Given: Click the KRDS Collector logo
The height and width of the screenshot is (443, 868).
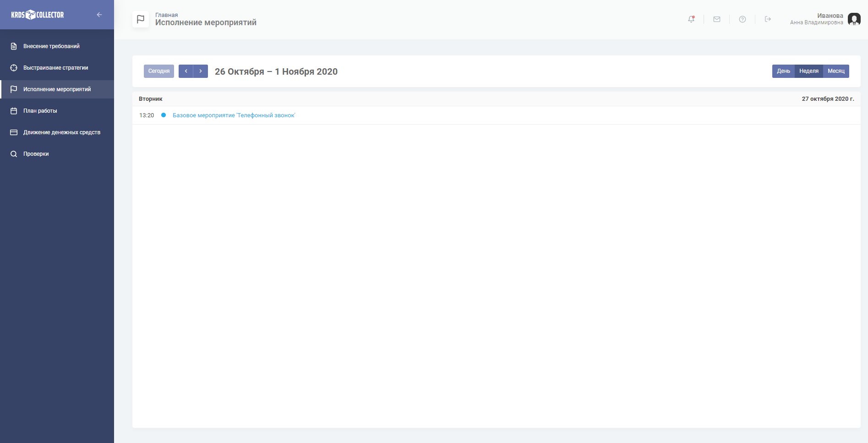Looking at the screenshot, I should [x=38, y=15].
